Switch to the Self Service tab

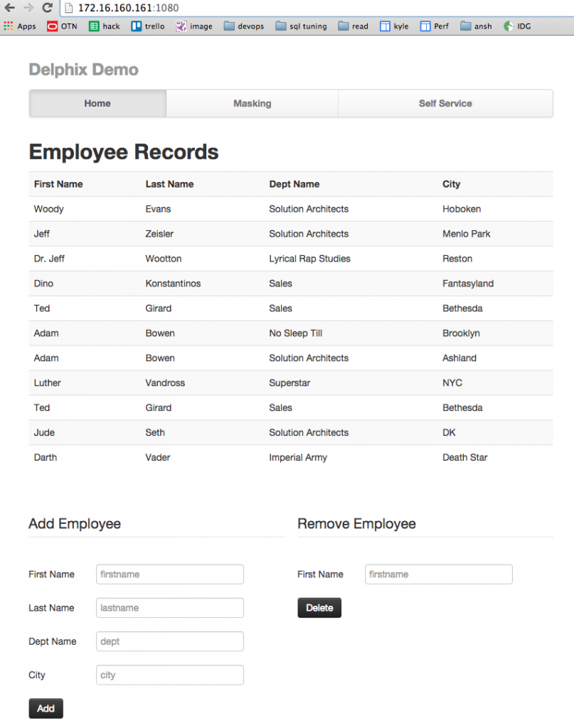[x=445, y=103]
